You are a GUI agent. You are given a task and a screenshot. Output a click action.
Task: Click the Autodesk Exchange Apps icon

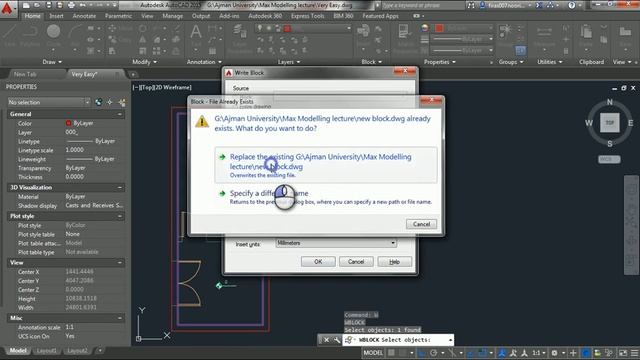(539, 5)
